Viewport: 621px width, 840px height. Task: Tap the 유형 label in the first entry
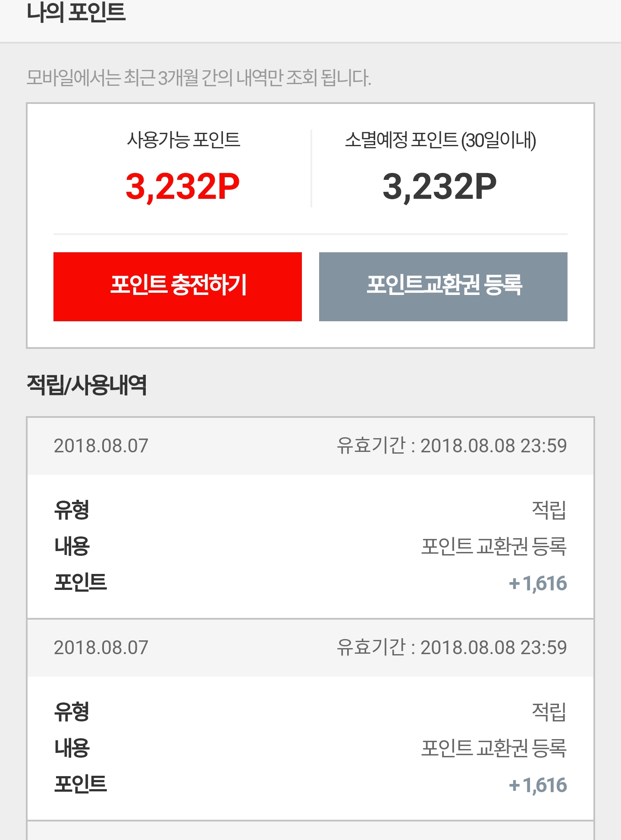coord(72,510)
